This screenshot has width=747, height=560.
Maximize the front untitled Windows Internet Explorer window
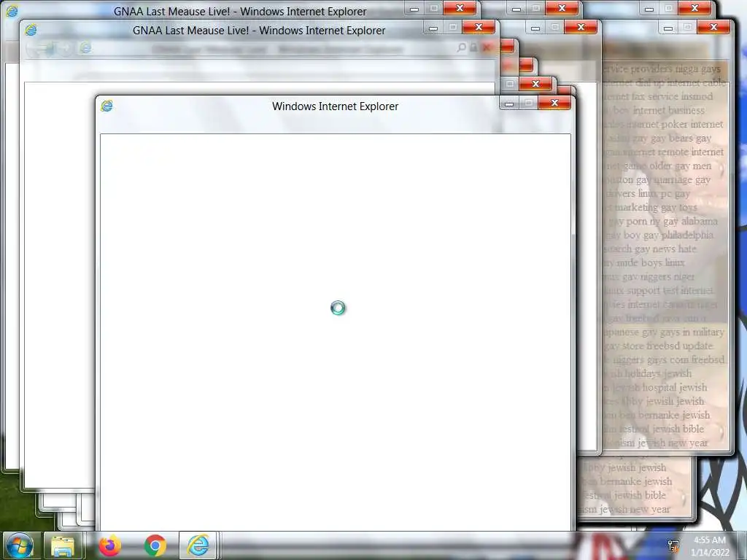[x=529, y=103]
